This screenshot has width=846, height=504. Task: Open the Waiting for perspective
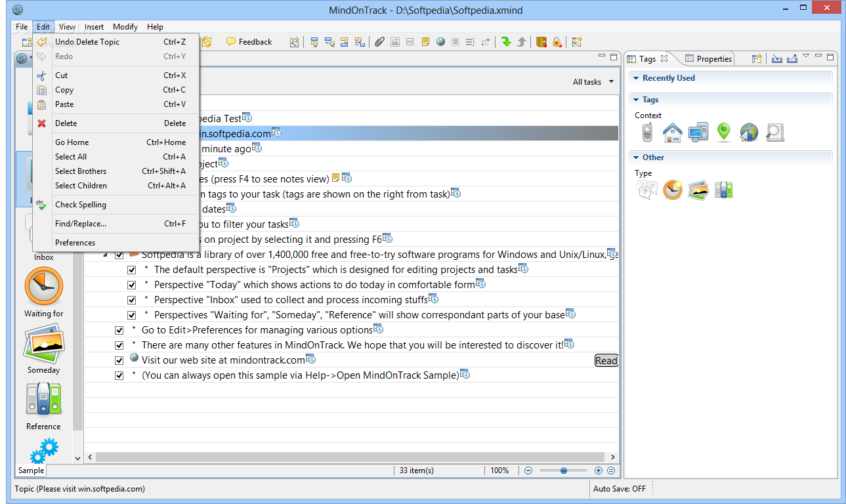point(44,293)
